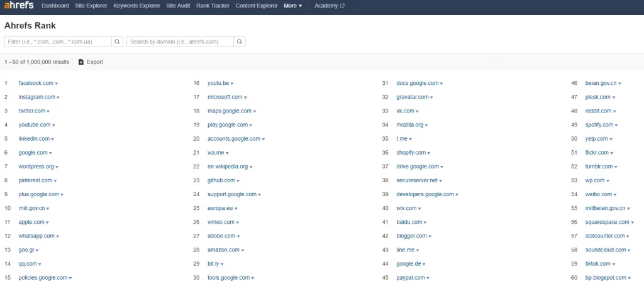The width and height of the screenshot is (644, 291).
Task: Open the wa.me link
Action: click(x=216, y=153)
